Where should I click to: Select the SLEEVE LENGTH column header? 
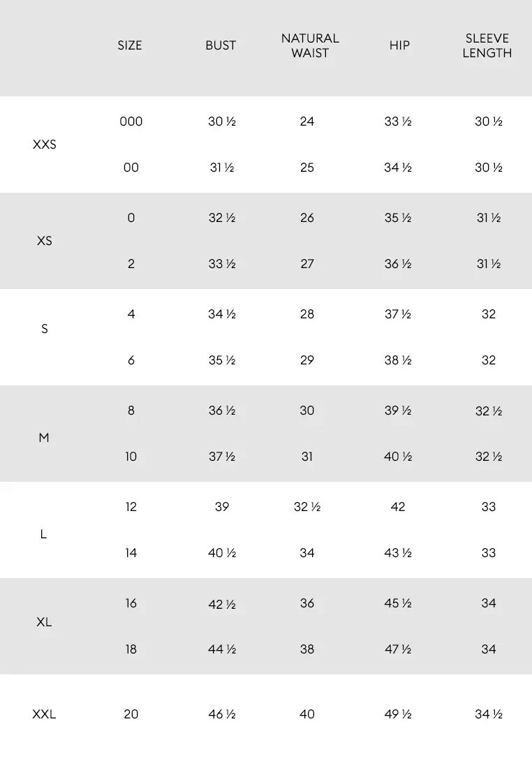[487, 45]
